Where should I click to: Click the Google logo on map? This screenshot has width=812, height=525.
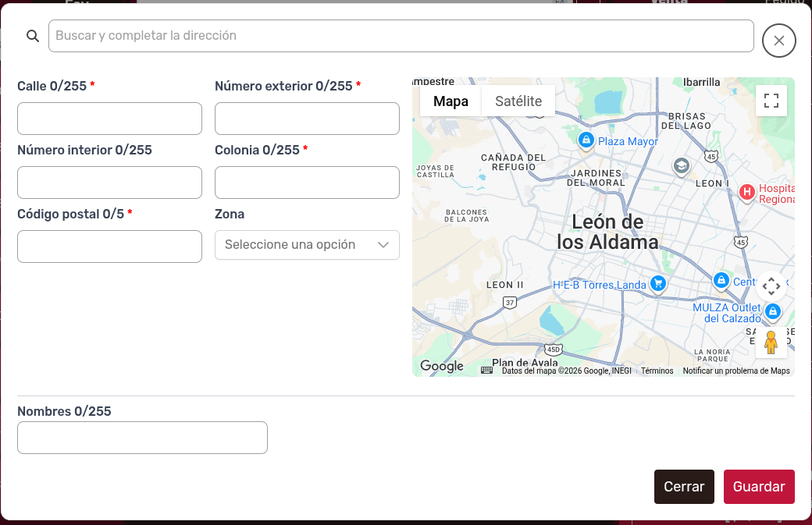442,366
